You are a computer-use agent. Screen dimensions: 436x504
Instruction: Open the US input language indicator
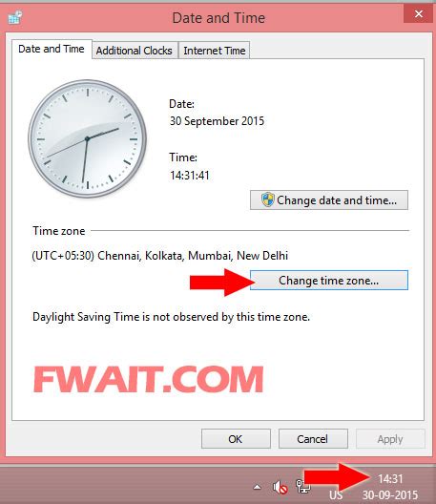336,495
